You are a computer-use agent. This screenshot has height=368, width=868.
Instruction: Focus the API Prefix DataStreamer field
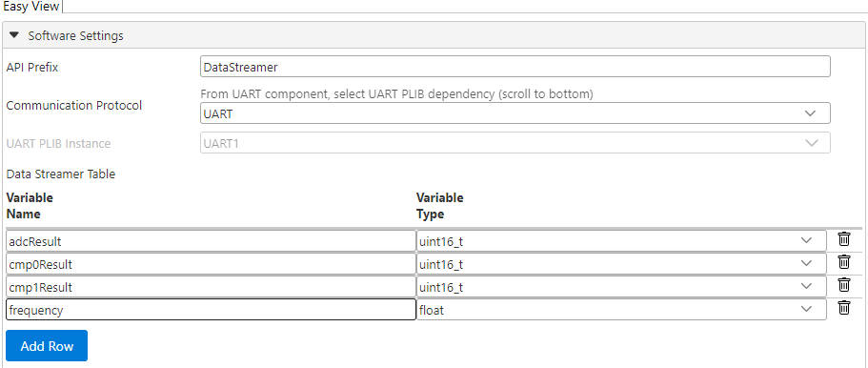pos(515,67)
